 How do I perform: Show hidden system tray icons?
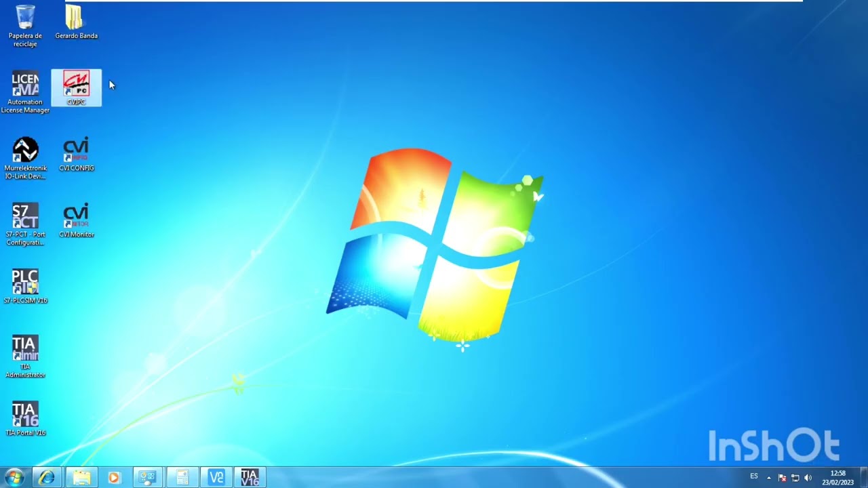click(769, 478)
